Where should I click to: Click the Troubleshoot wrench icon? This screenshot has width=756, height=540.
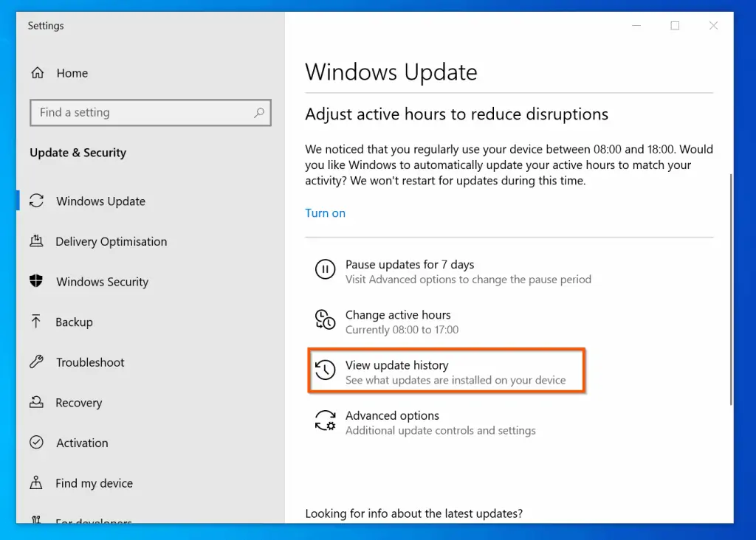coord(36,362)
